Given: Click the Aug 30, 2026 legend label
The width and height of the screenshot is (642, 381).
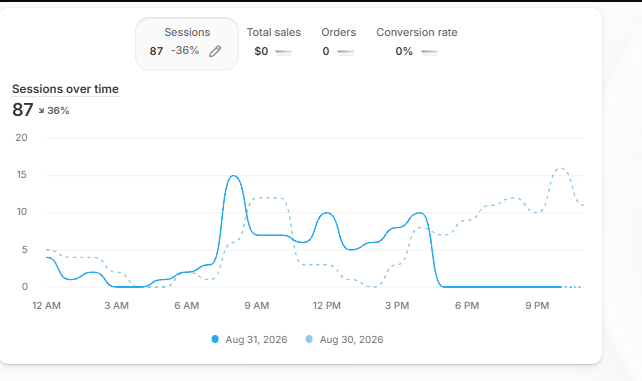Looking at the screenshot, I should tap(351, 340).
